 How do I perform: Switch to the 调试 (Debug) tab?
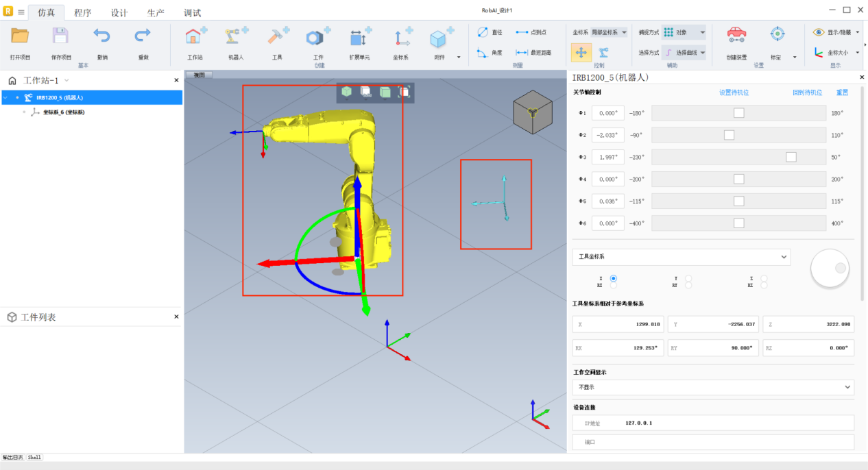click(193, 12)
